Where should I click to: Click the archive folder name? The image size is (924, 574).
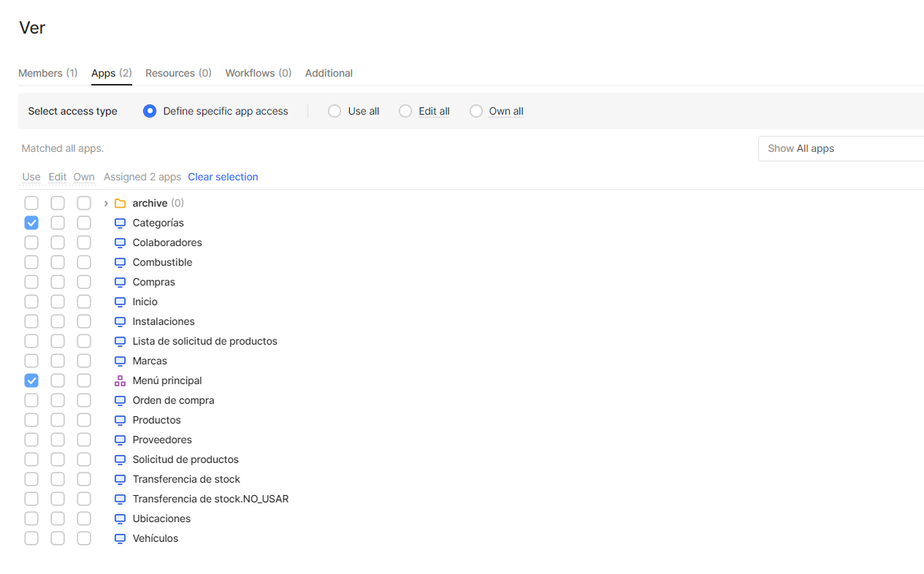(x=150, y=203)
